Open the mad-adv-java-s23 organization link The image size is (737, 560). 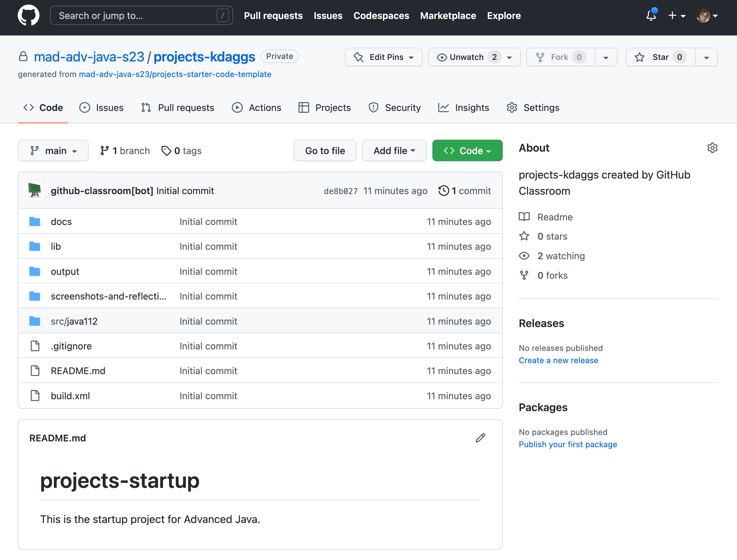coord(89,57)
